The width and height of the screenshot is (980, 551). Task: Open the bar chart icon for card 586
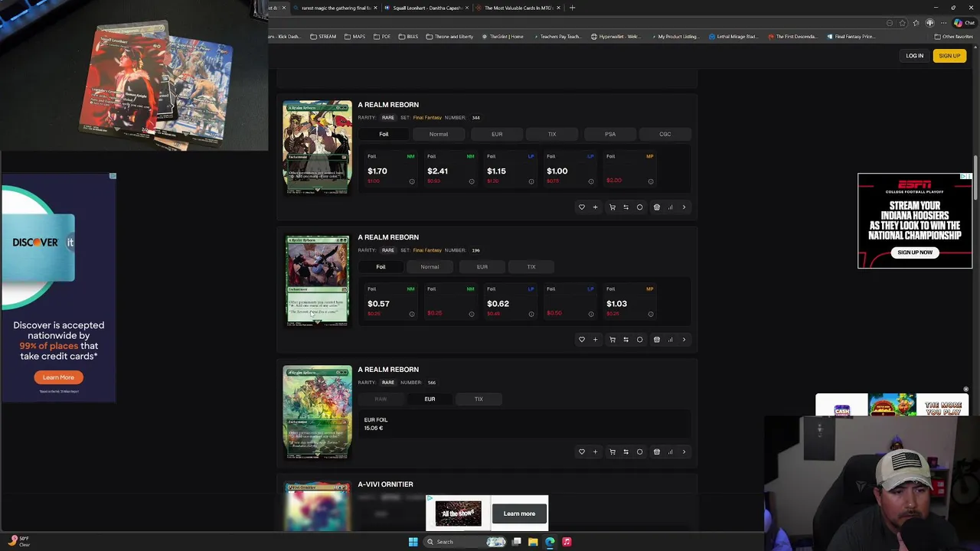point(670,452)
